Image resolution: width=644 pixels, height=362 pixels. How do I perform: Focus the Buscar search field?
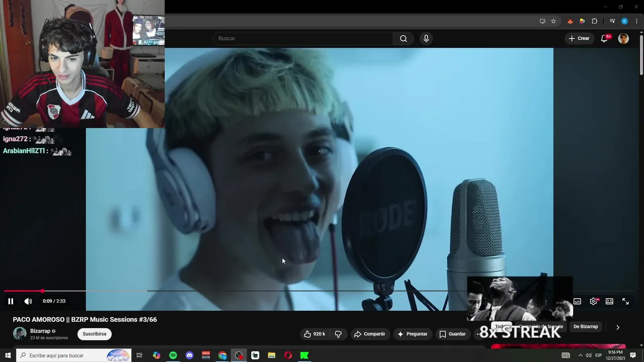303,39
